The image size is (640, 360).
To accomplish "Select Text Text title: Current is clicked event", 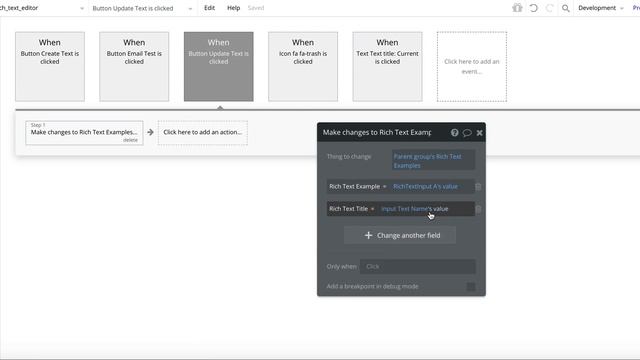I will tap(387, 67).
